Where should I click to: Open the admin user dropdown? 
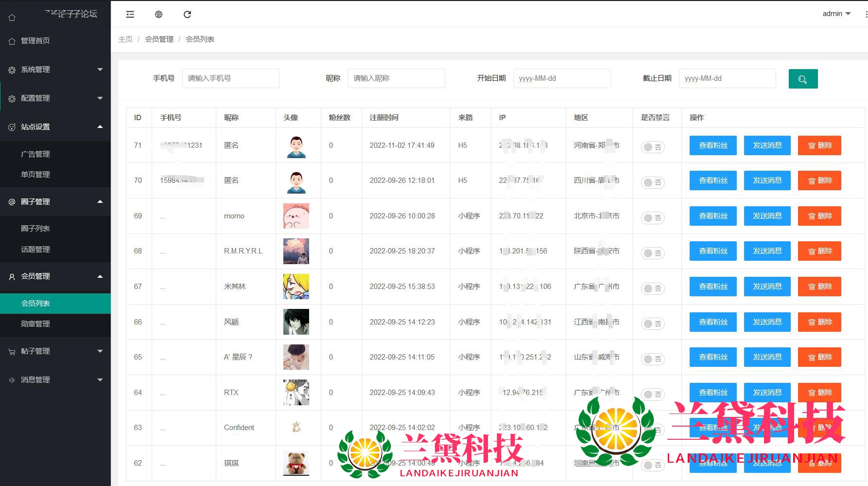click(836, 14)
